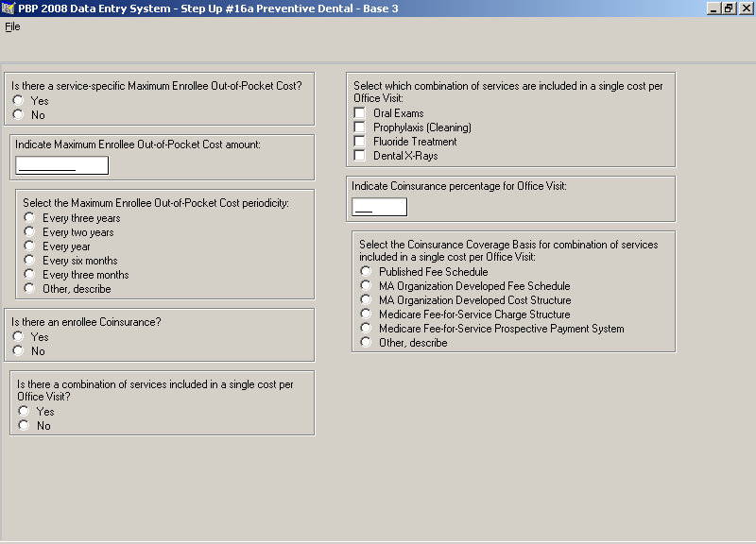Select Medicare Fee-for-Service Prospective Payment System
Screen dimensions: 756x544
point(366,328)
